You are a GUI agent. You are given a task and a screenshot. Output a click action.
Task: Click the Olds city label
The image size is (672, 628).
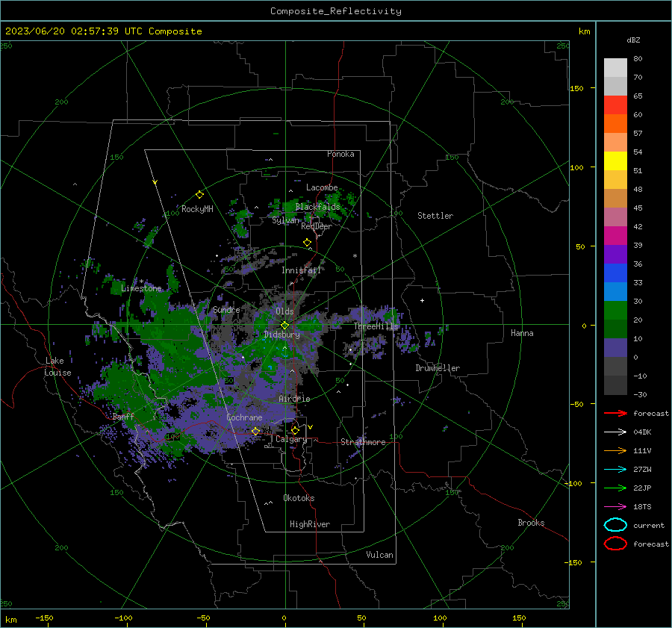[x=284, y=311]
